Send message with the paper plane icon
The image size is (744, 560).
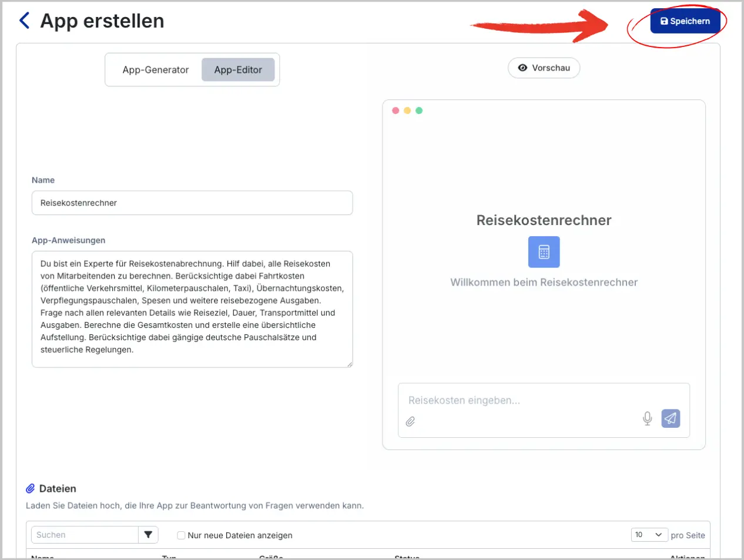click(x=671, y=418)
